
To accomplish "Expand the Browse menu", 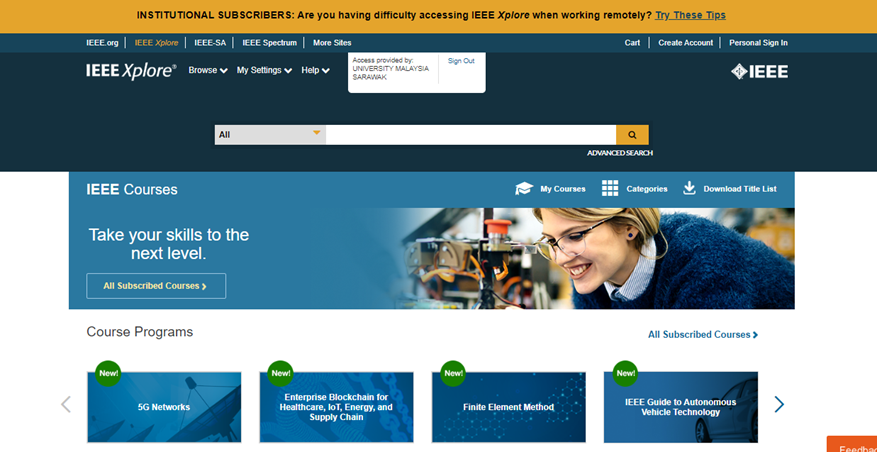I will (x=208, y=70).
